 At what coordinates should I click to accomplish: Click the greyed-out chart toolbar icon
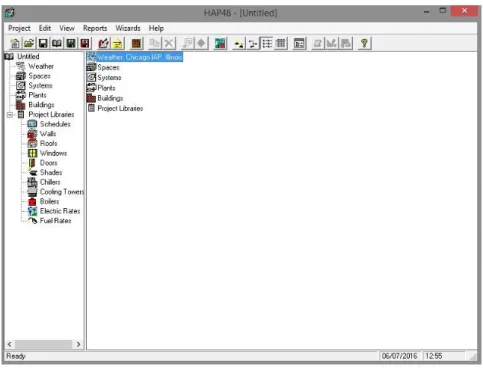point(332,43)
